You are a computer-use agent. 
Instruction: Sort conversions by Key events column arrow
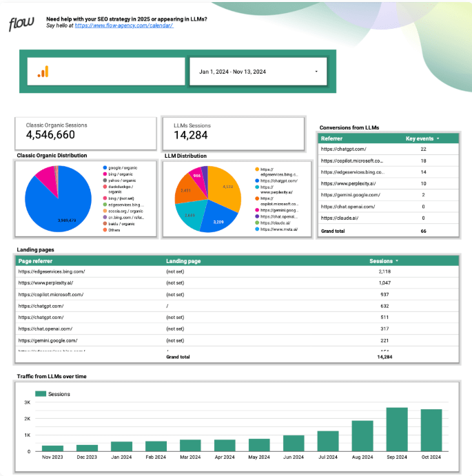[438, 138]
